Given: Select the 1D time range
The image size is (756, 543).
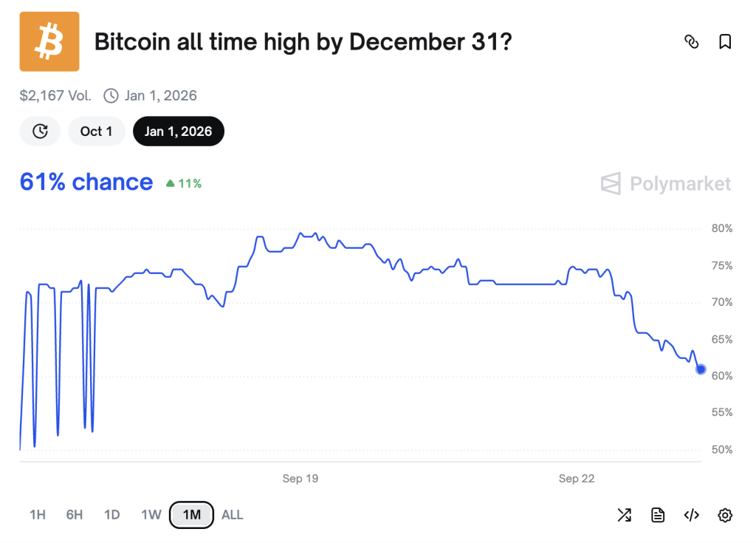Looking at the screenshot, I should (111, 515).
